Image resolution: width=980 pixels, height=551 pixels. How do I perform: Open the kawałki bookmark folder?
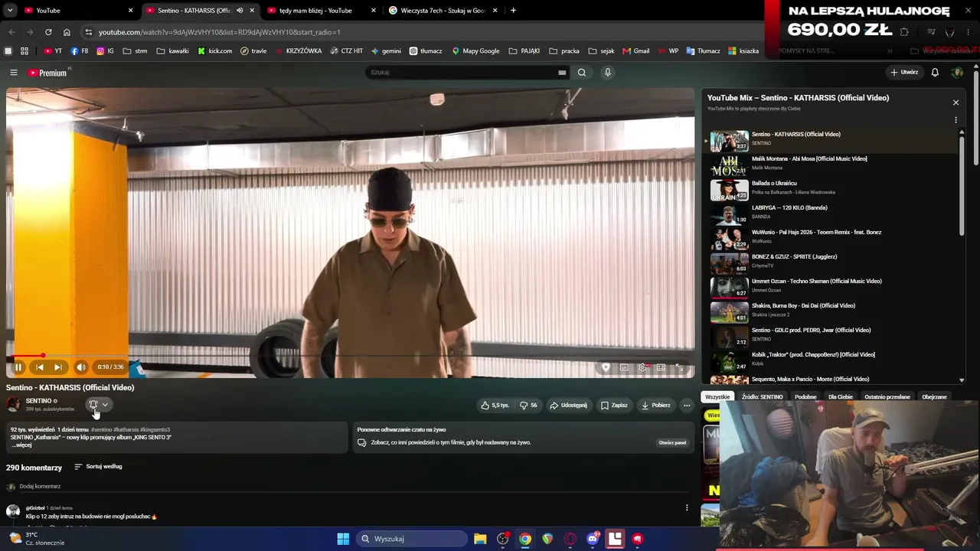[173, 51]
